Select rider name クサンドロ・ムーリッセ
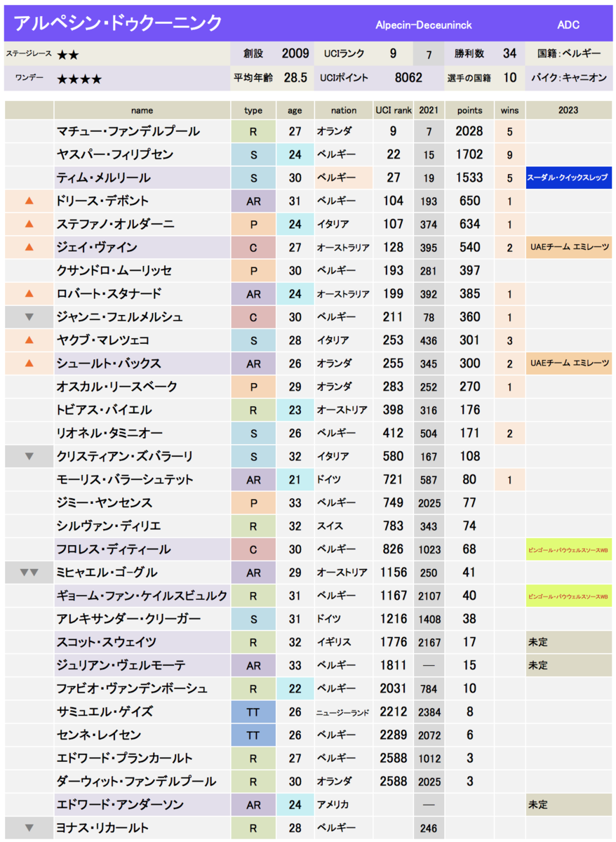The image size is (616, 842). click(x=114, y=270)
